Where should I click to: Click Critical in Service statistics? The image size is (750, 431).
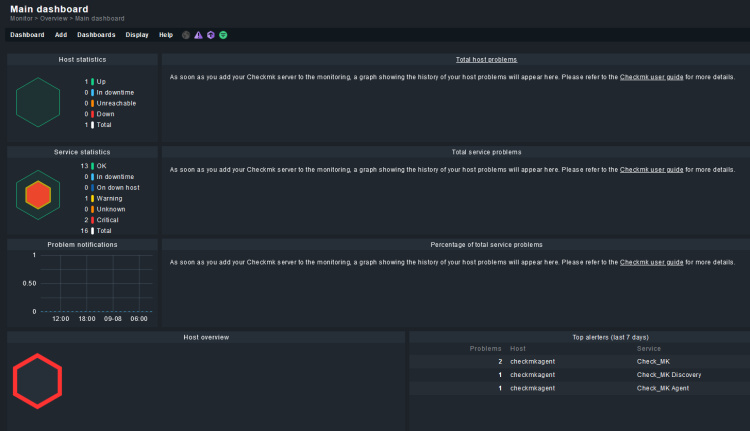coord(108,220)
